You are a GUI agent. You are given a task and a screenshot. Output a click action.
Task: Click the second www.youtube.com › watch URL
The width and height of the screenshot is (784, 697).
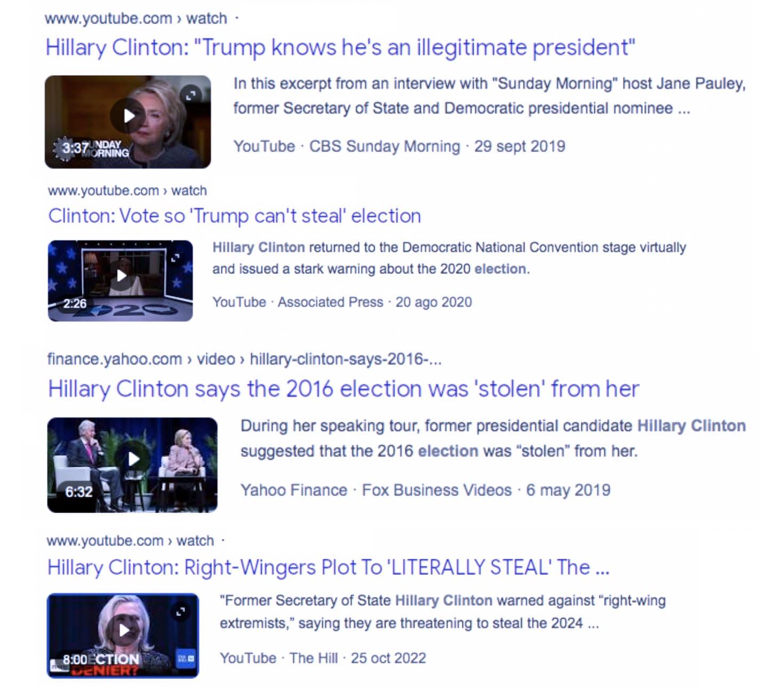tap(127, 190)
